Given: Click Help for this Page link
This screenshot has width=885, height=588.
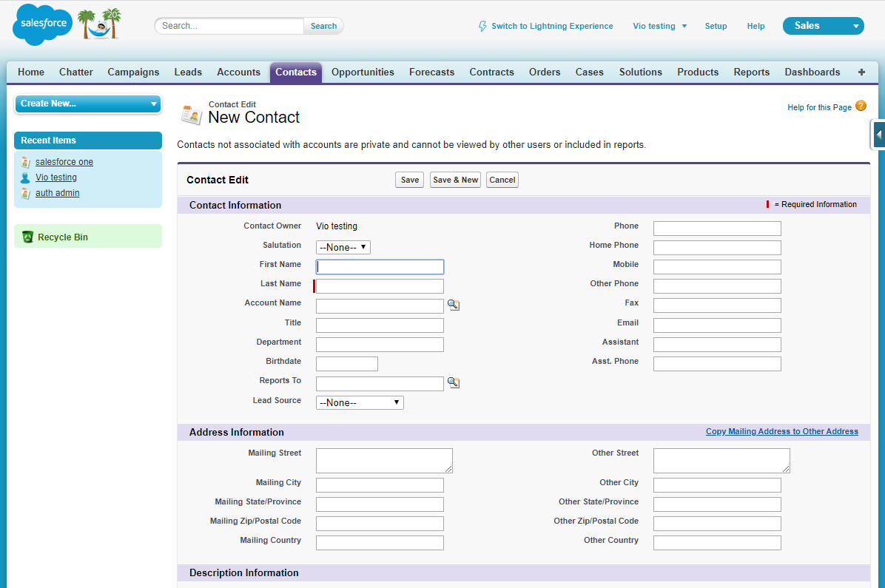Looking at the screenshot, I should click(820, 107).
